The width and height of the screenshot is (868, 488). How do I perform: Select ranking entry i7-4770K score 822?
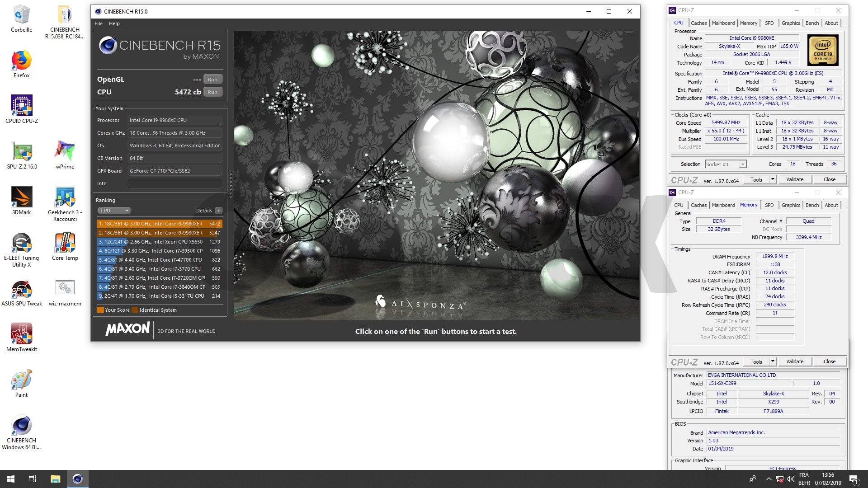(x=160, y=260)
